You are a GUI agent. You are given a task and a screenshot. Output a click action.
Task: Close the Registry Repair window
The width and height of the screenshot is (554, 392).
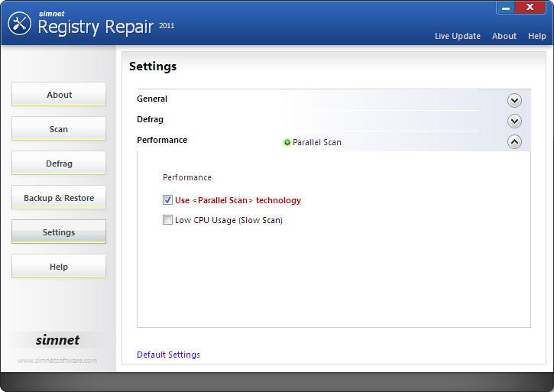tap(536, 8)
